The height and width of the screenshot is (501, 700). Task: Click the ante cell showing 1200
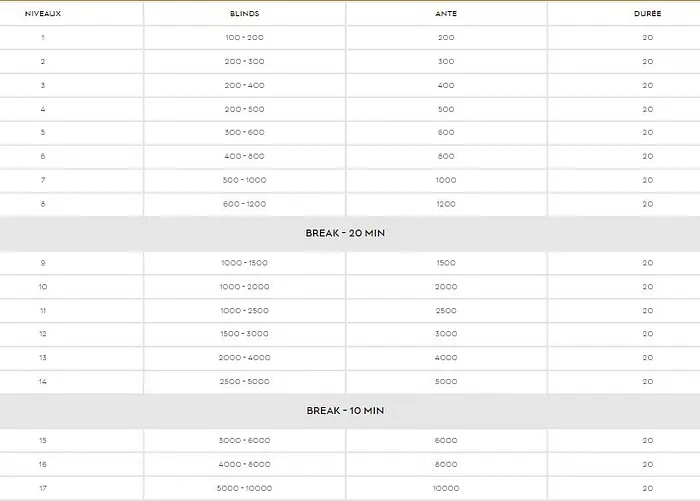pyautogui.click(x=446, y=204)
